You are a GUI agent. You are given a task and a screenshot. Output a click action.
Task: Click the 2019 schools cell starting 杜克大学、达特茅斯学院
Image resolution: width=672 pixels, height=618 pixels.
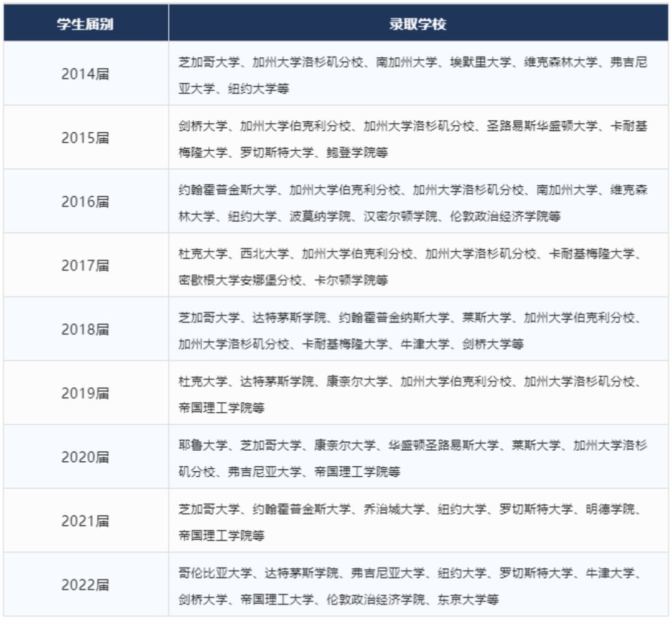point(418,393)
